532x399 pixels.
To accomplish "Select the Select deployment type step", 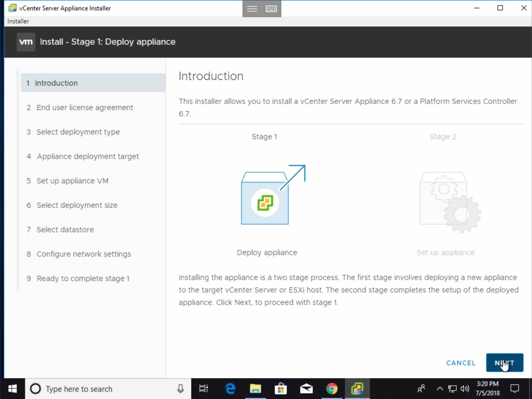I will tap(73, 132).
